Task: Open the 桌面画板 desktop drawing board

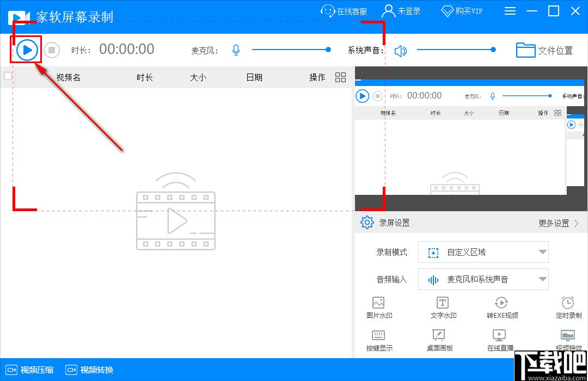Action: 439,341
